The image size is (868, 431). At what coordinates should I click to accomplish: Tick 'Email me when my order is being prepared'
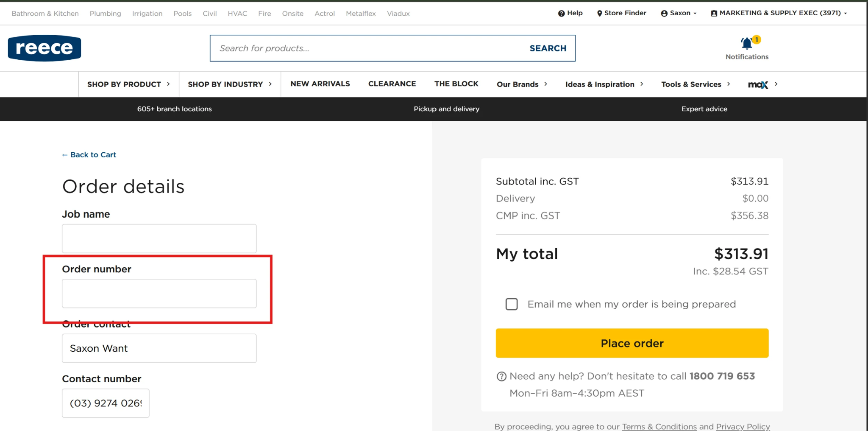[x=512, y=304]
